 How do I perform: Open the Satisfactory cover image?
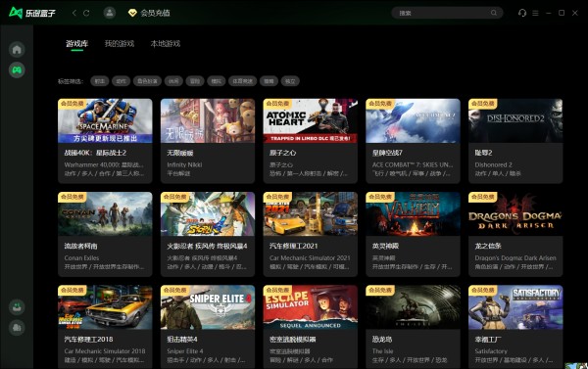tap(515, 307)
